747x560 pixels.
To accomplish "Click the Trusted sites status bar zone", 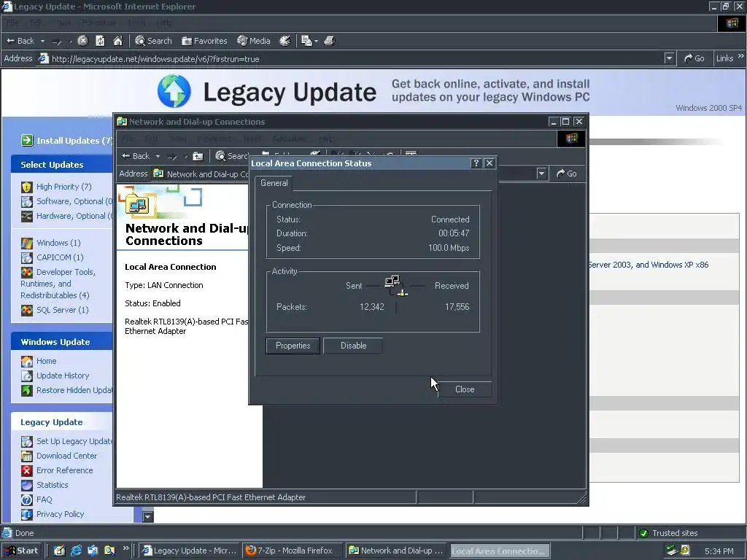I will [690, 533].
